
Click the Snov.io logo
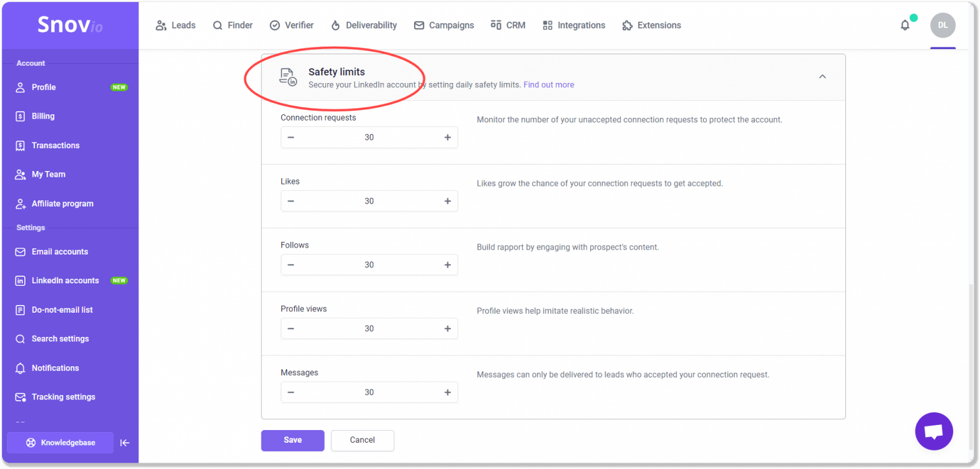[x=70, y=25]
